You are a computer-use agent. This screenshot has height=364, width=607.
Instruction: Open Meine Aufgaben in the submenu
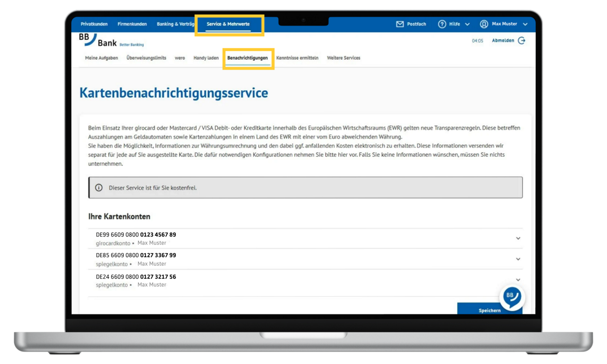pyautogui.click(x=101, y=58)
